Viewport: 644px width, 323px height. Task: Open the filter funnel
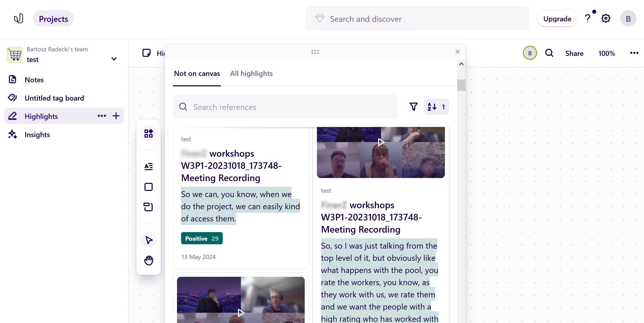tap(413, 107)
